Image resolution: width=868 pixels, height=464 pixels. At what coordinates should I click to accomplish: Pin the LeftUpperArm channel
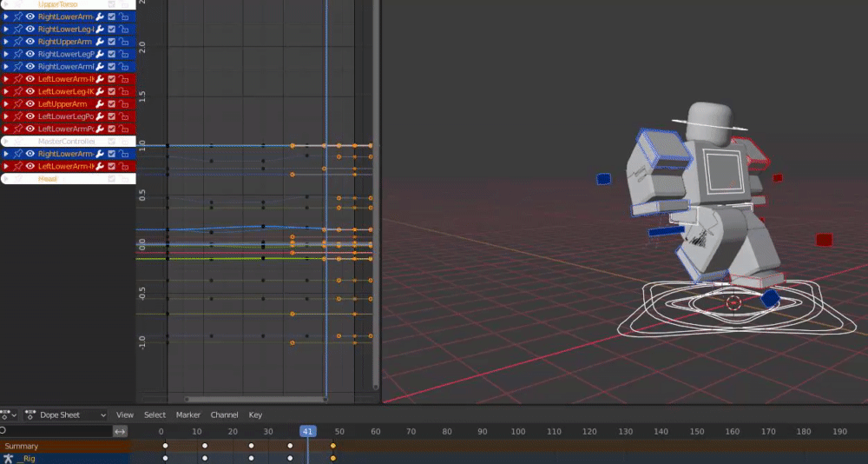(x=18, y=103)
